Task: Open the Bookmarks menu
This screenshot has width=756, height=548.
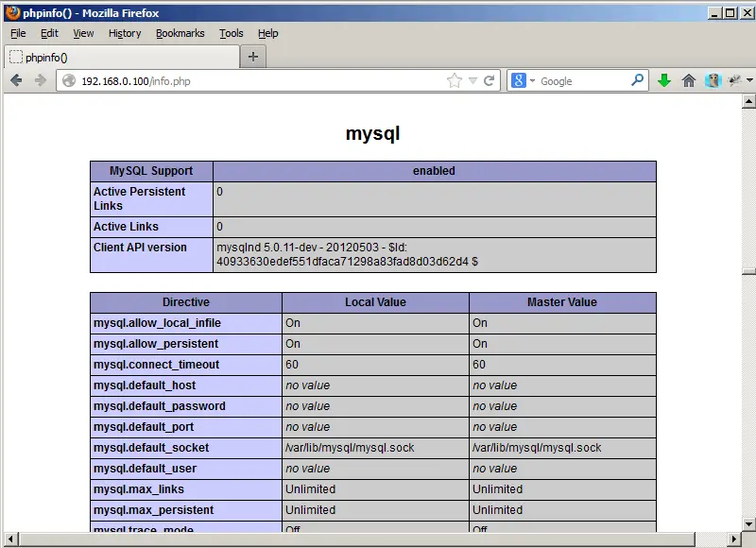Action: pyautogui.click(x=180, y=33)
